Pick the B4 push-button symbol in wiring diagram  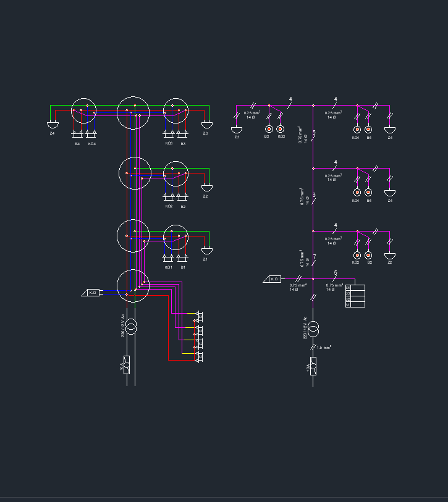point(77,134)
